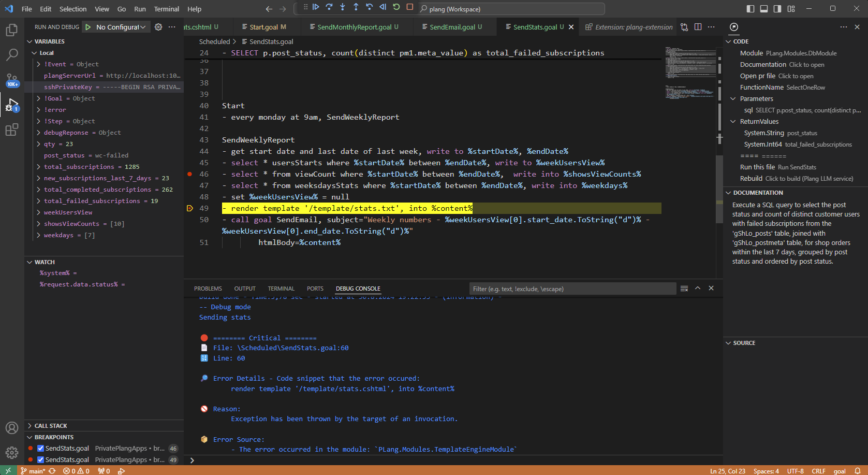Click the Run SendStats link
The height and width of the screenshot is (475, 868).
point(797,167)
